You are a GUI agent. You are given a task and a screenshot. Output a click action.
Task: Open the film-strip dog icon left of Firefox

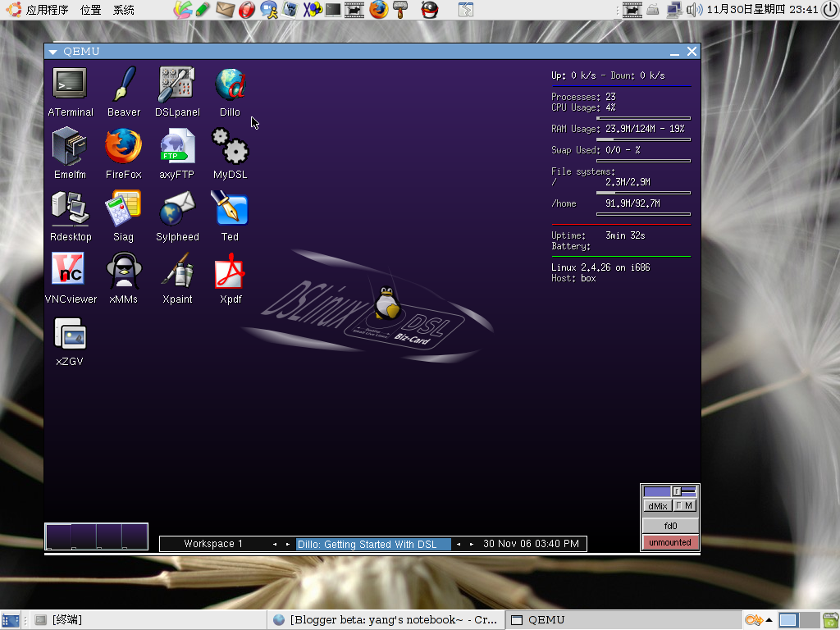point(354,9)
